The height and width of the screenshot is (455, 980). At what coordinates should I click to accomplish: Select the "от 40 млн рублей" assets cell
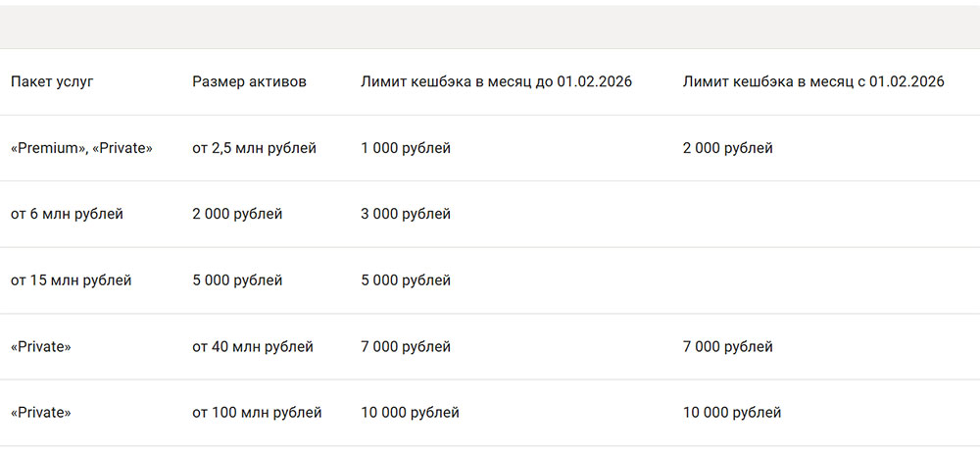pos(253,346)
